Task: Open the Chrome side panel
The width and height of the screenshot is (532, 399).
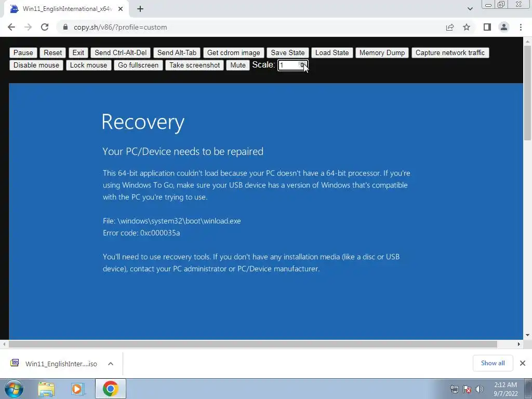Action: 487,27
